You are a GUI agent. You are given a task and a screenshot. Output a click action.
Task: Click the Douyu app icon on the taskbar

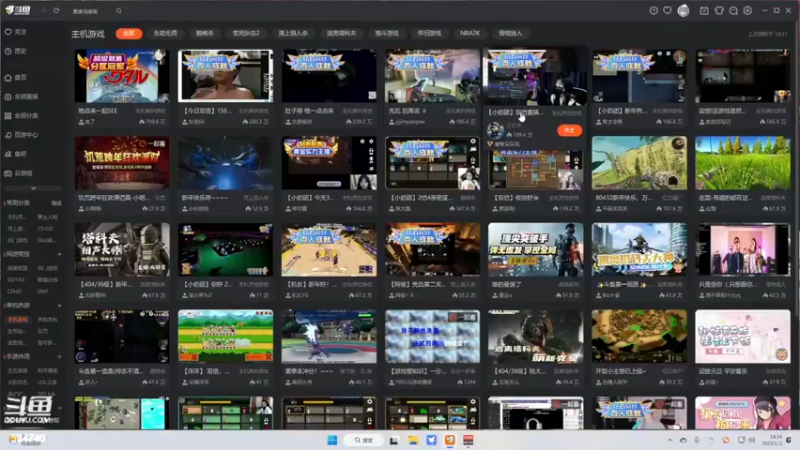click(x=450, y=440)
